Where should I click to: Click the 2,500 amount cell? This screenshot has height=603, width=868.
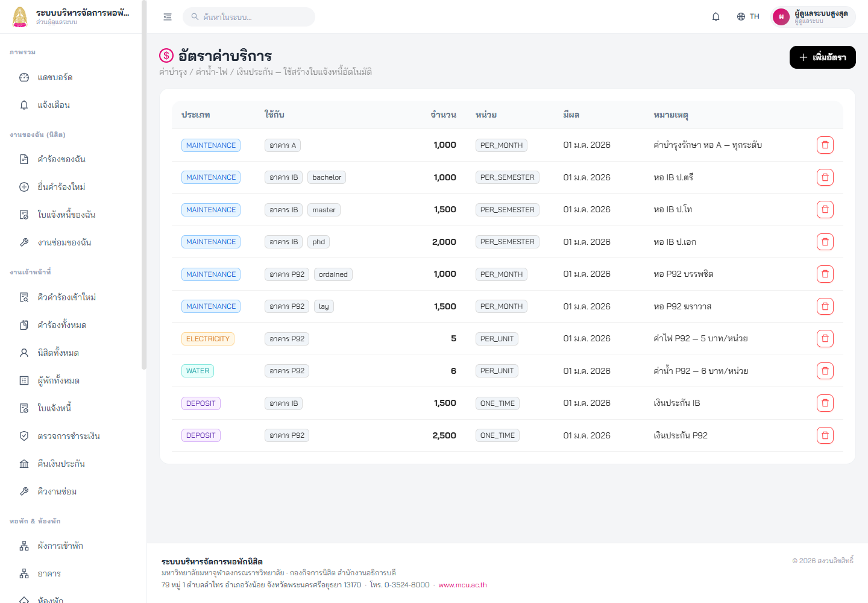point(444,435)
